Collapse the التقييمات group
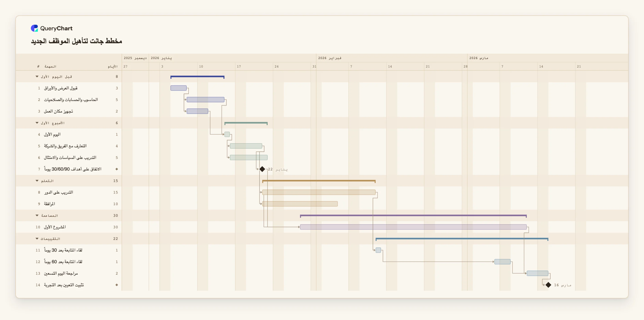Image resolution: width=644 pixels, height=320 pixels. point(37,239)
